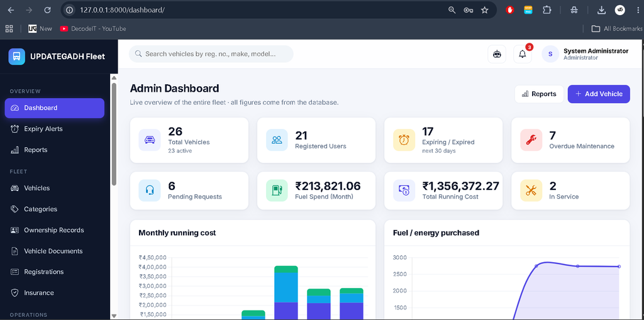The width and height of the screenshot is (644, 320).
Task: Click the UPDATEGADH Fleet bus logo icon
Action: (17, 57)
